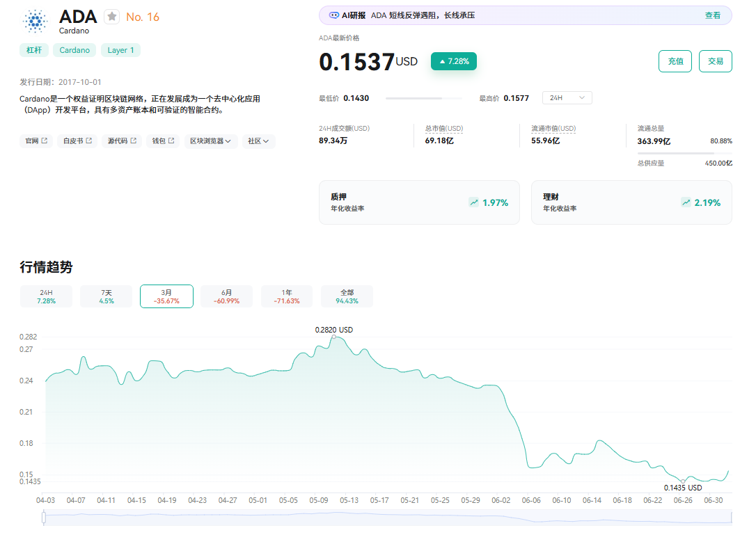Screen dimensions: 756x544
Task: Click the 80.88% circulation percentage
Action: (720, 141)
